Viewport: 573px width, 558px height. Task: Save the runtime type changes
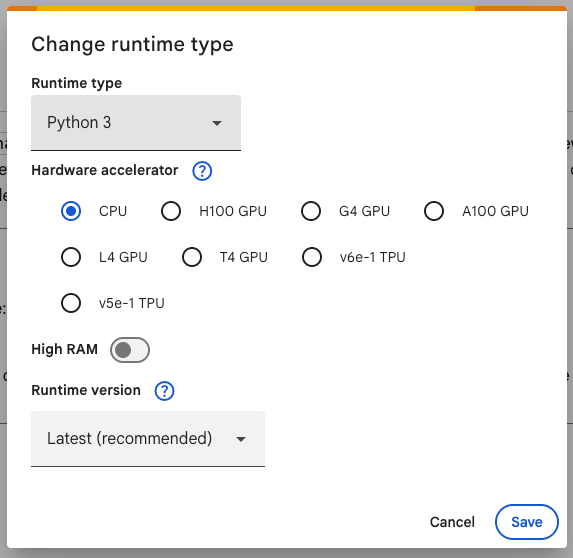[527, 522]
